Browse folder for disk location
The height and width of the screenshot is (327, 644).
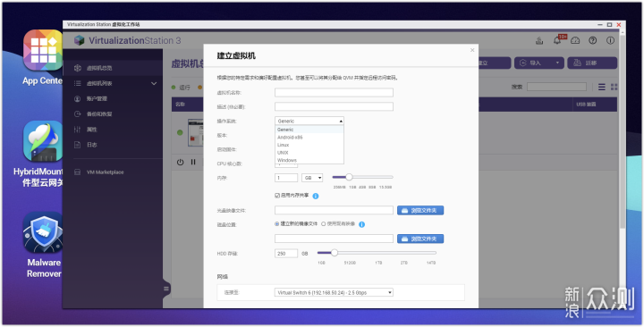click(420, 239)
